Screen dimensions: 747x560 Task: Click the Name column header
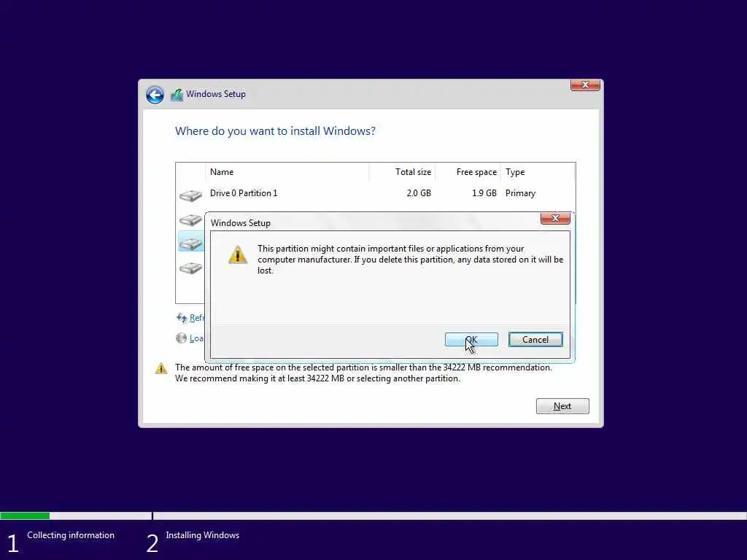point(287,172)
